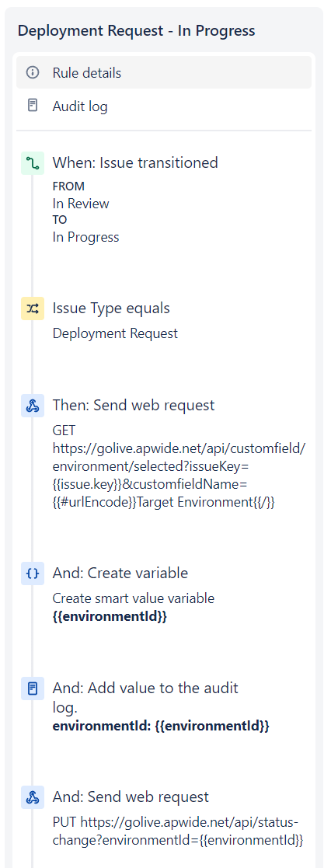The height and width of the screenshot is (868, 331).
Task: Select the Issue Type equals condition
Action: [111, 308]
